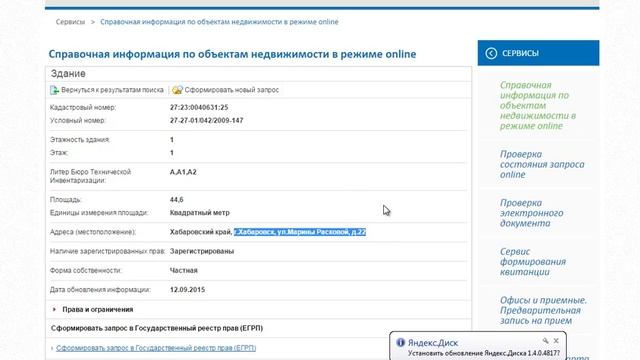The width and height of the screenshot is (640, 360).
Task: Click Этажность здания label
Action: tap(80, 140)
